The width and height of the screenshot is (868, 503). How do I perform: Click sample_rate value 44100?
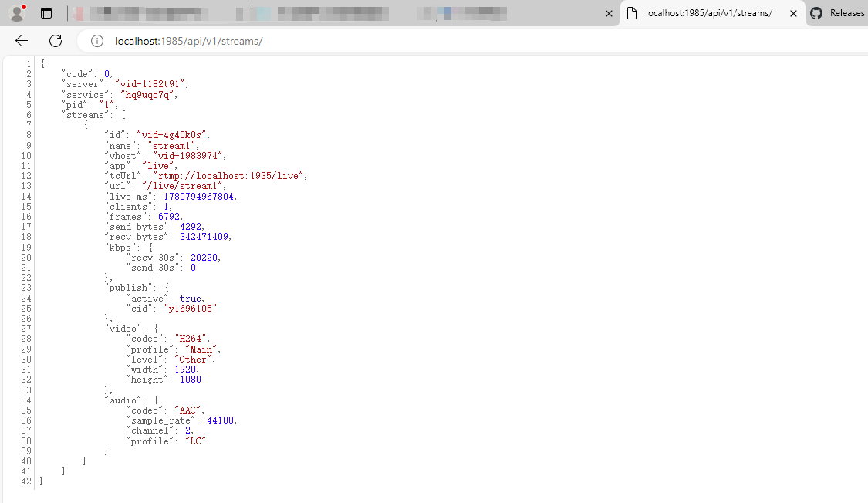point(221,420)
